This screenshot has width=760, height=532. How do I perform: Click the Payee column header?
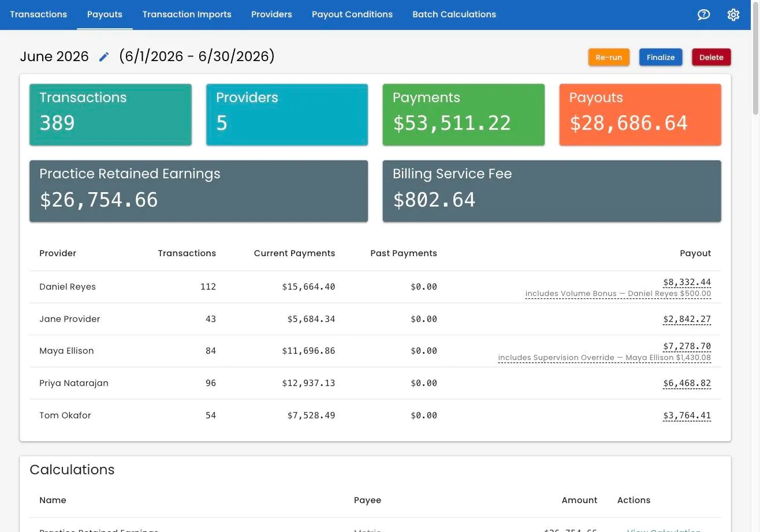tap(367, 500)
